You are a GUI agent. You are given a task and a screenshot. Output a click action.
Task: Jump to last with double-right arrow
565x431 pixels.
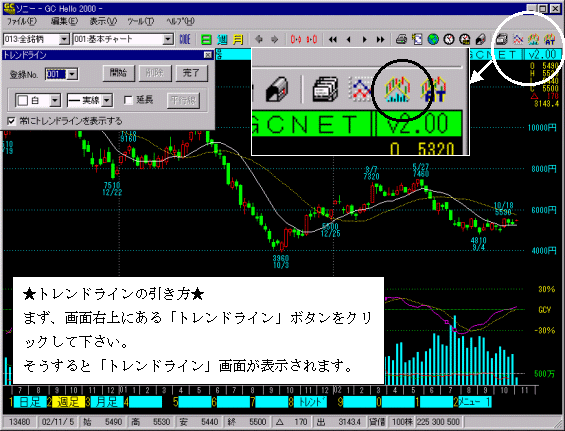[381, 39]
